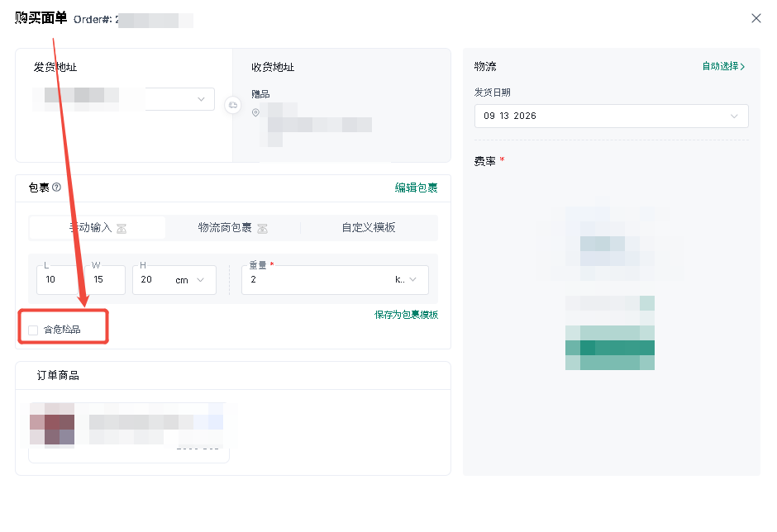Switch to the 自定义模板 tab
777x532 pixels.
(x=369, y=228)
